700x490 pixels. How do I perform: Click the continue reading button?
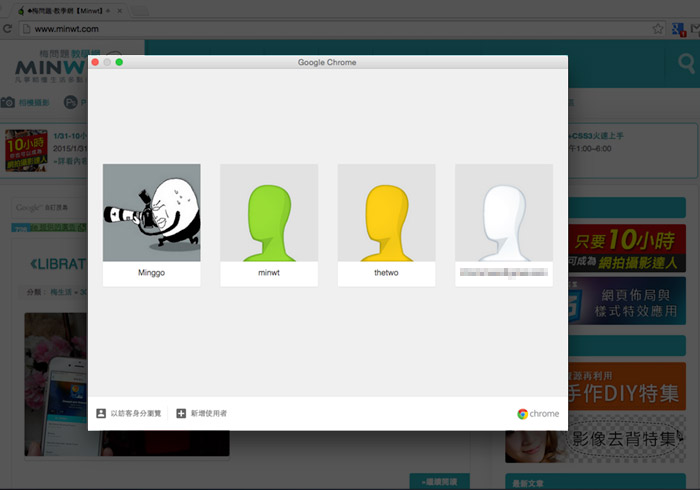(439, 482)
